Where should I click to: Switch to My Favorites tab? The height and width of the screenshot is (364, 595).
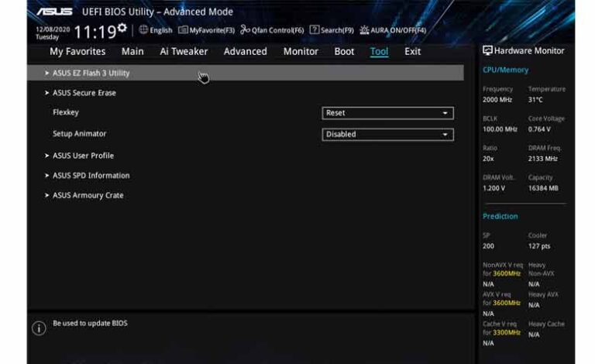coord(77,52)
